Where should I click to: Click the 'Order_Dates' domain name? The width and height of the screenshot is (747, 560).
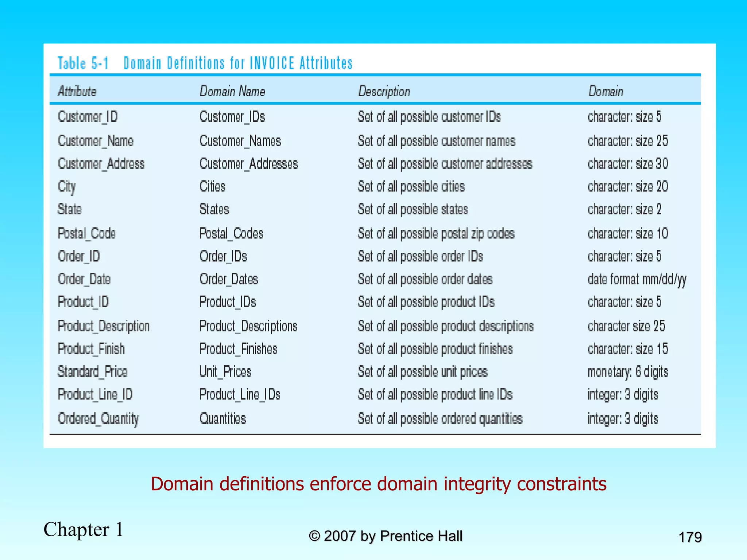coord(229,279)
